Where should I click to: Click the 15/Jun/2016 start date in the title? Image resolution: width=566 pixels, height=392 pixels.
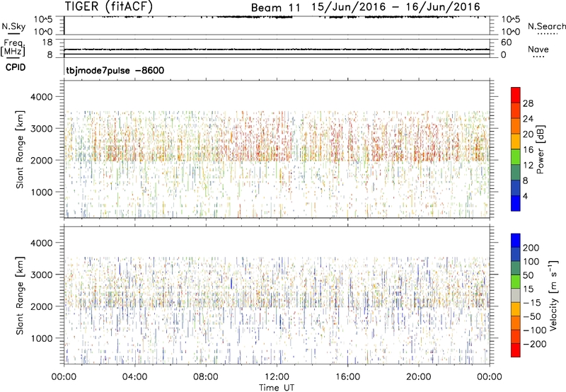[x=349, y=7]
